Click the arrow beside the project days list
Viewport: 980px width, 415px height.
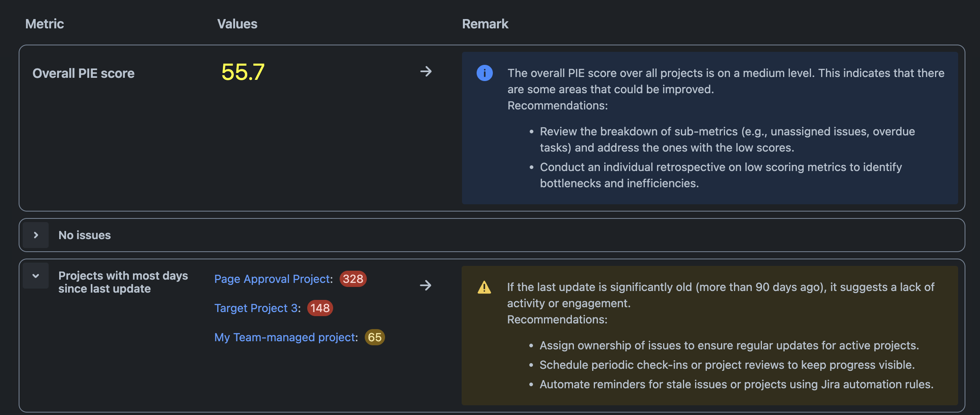click(x=426, y=285)
